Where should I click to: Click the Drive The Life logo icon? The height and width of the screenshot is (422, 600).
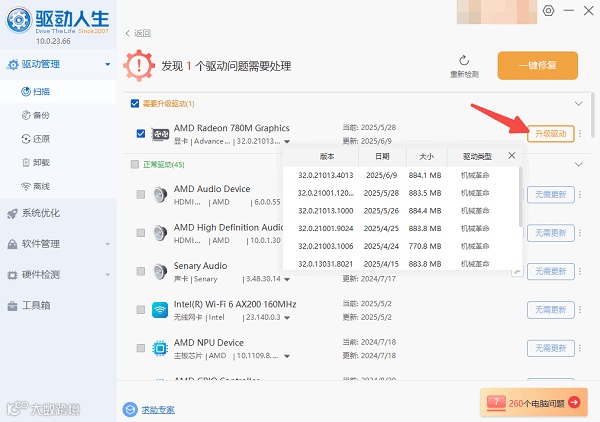18,19
